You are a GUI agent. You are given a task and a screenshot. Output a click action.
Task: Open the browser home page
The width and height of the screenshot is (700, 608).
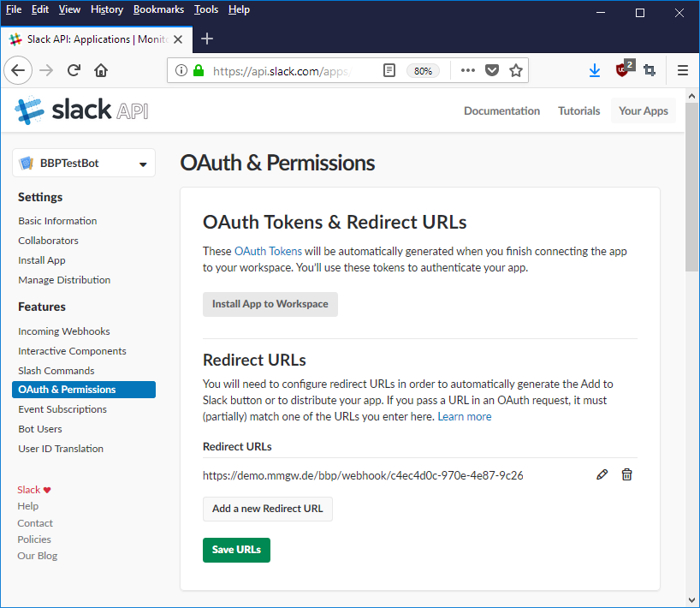[101, 70]
